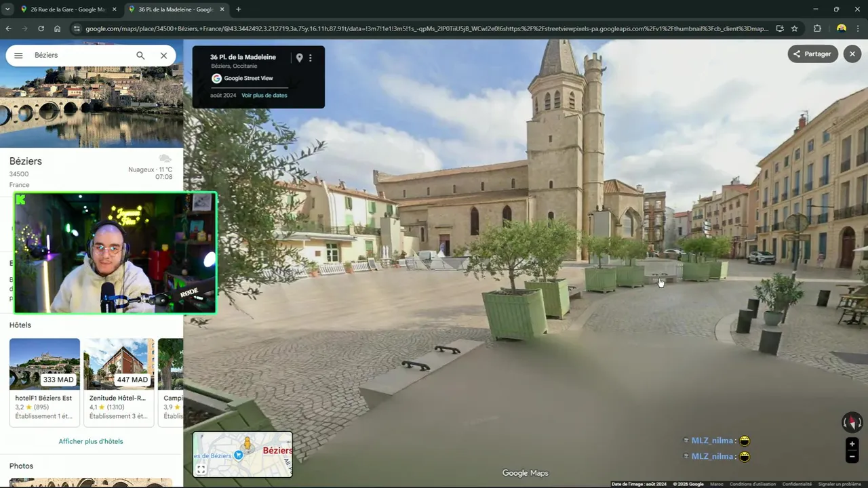The image size is (868, 488).
Task: Rotate the view clockwise with the compass arrow
Action: [861, 422]
